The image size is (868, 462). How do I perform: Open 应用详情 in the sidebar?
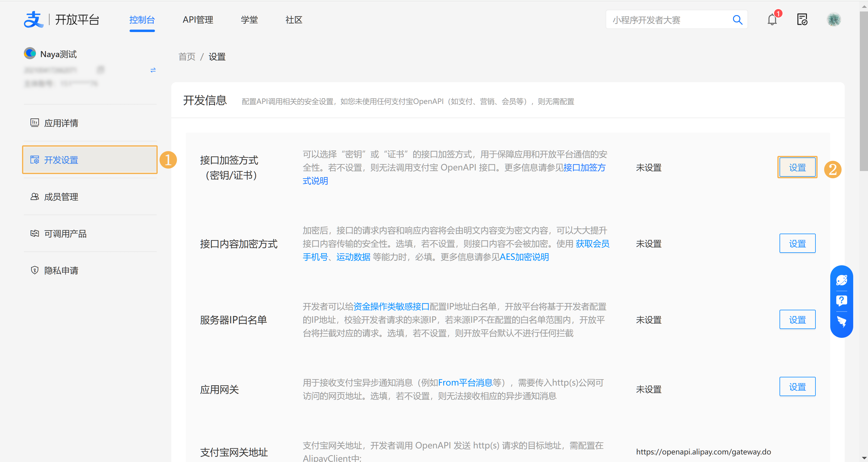point(61,123)
